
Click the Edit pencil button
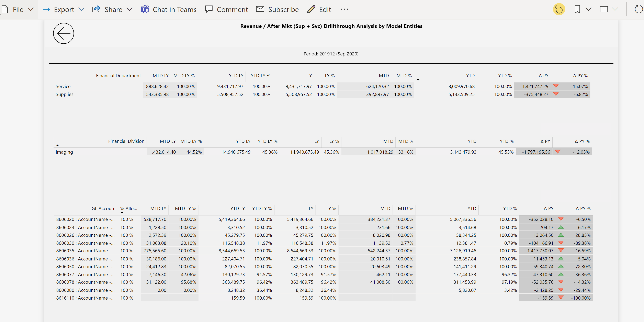(319, 10)
